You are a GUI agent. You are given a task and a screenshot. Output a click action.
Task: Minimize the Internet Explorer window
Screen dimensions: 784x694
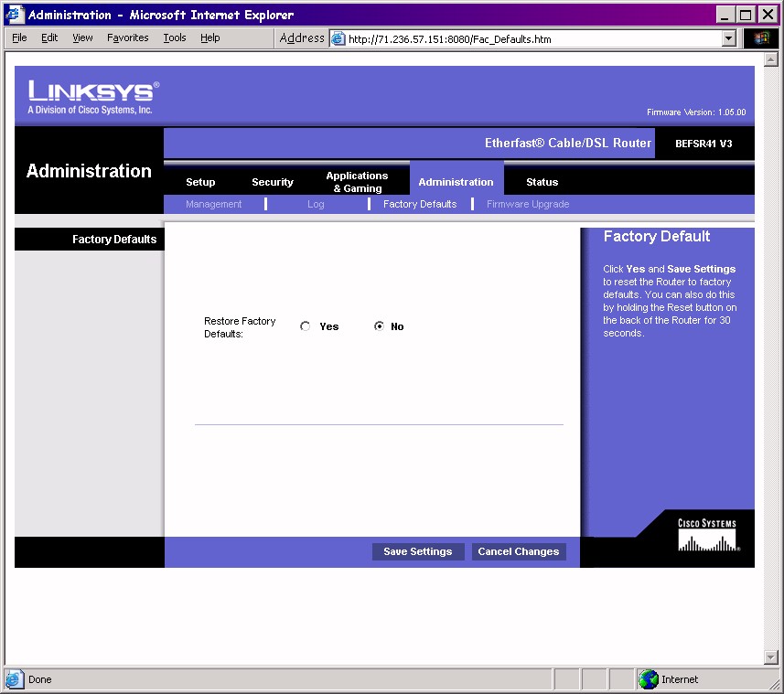tap(725, 15)
